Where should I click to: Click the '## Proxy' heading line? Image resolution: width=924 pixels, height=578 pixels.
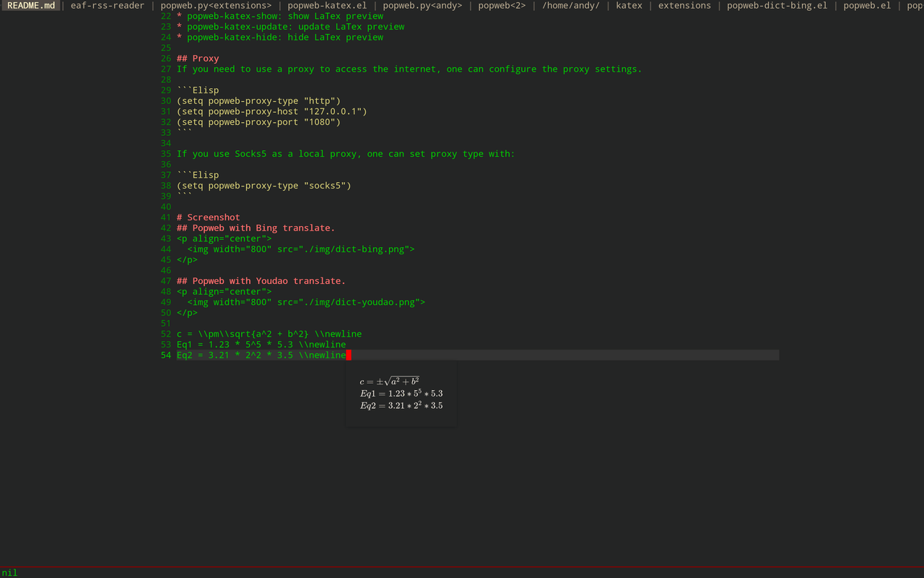pyautogui.click(x=198, y=59)
